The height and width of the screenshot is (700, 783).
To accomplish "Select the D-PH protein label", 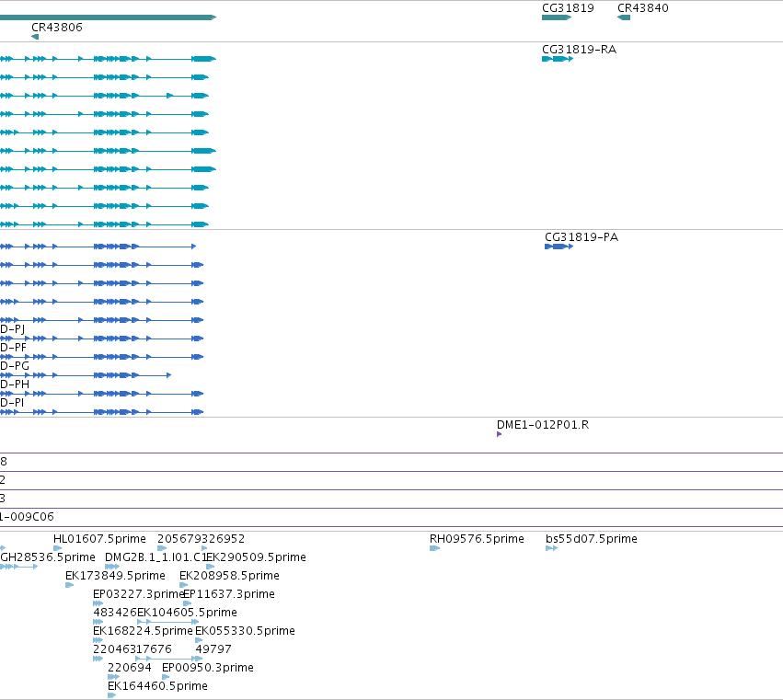I will pos(15,384).
